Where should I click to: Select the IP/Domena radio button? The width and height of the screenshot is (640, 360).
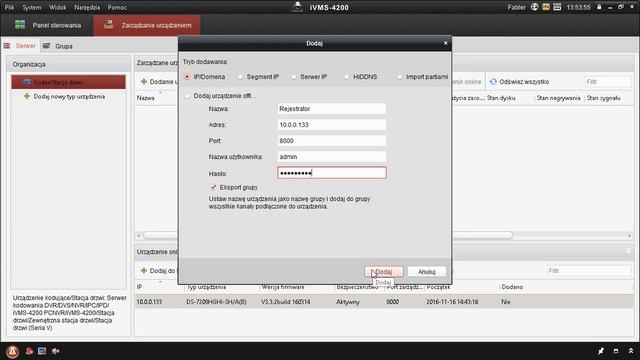coord(187,77)
